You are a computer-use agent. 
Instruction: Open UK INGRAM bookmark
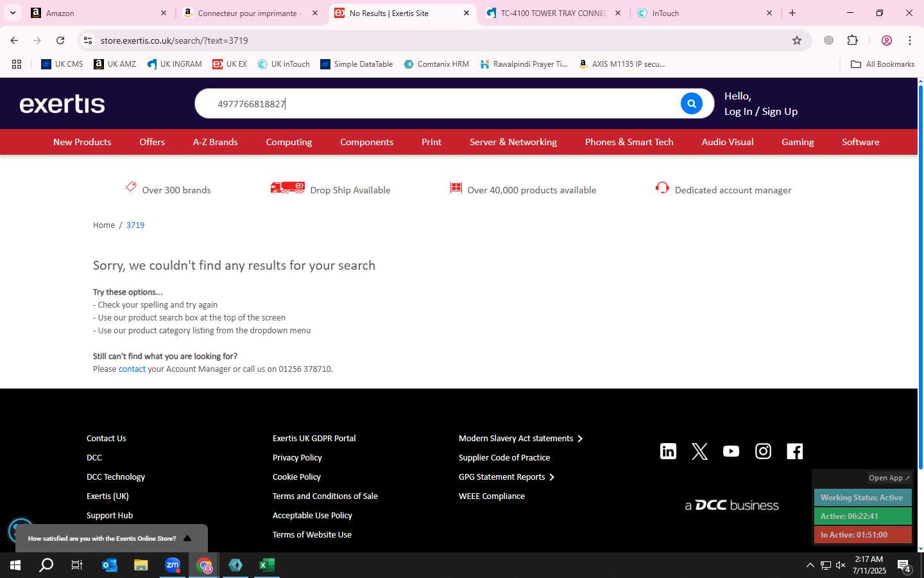click(x=175, y=64)
